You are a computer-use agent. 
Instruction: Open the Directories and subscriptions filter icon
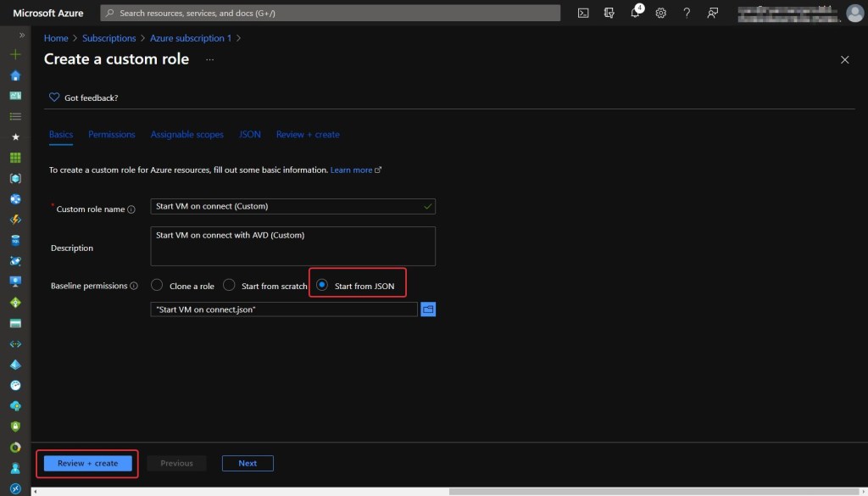pos(609,14)
